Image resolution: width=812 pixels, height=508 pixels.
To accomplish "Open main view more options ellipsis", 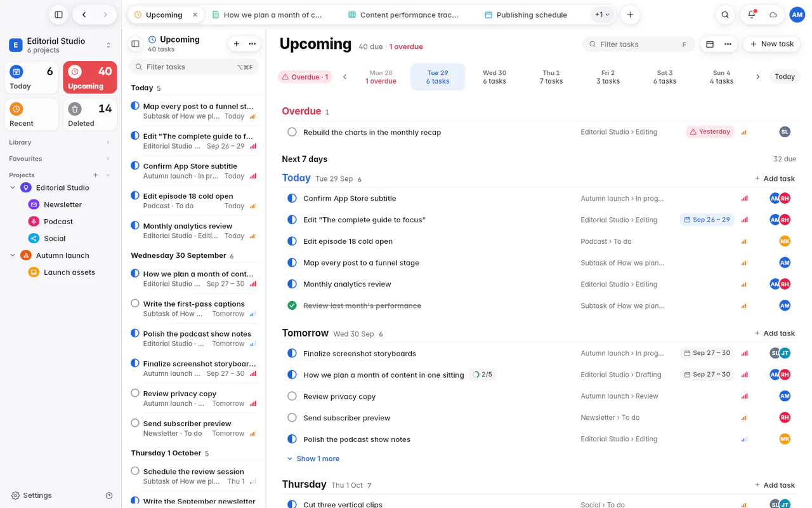I will coord(728,44).
